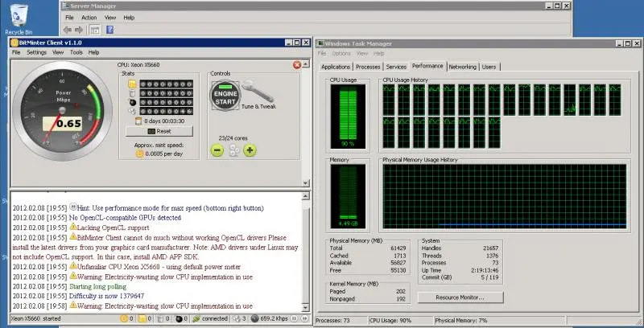Click the device panel scroll down arrow
Viewport: 644px width, 328px height.
click(x=306, y=183)
